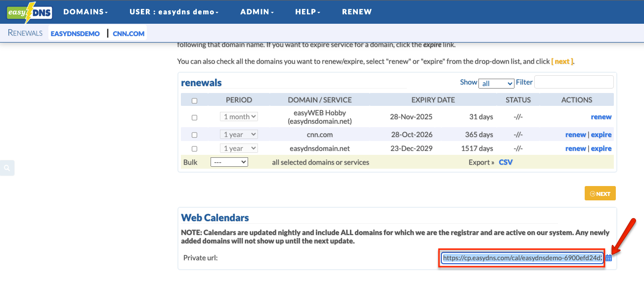Image resolution: width=644 pixels, height=284 pixels.
Task: Open the Show filter dropdown
Action: coord(496,83)
